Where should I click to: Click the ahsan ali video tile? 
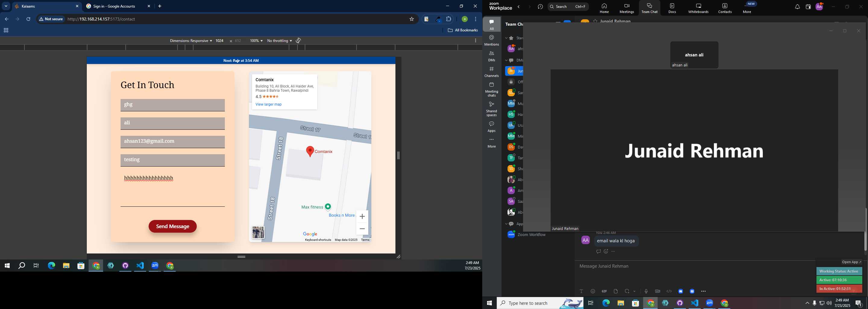[694, 55]
